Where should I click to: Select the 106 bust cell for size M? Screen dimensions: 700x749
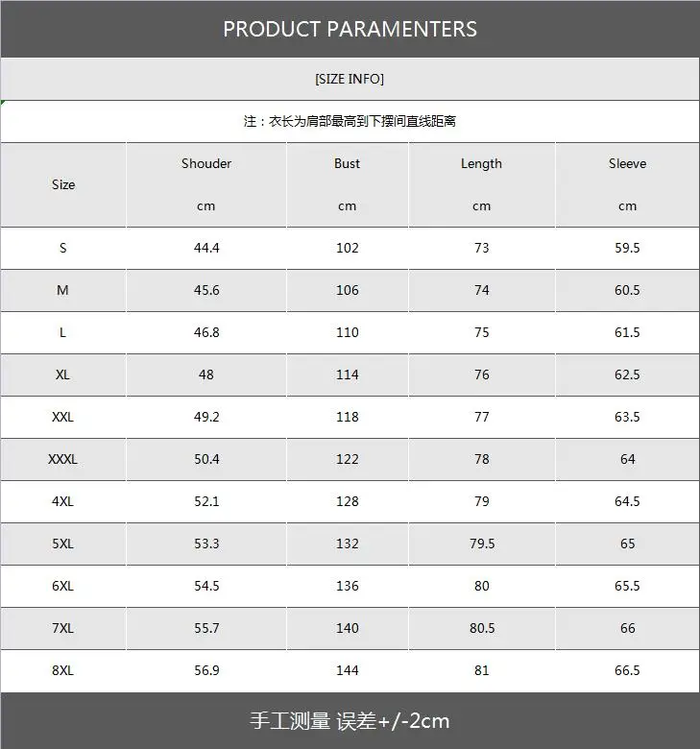347,290
